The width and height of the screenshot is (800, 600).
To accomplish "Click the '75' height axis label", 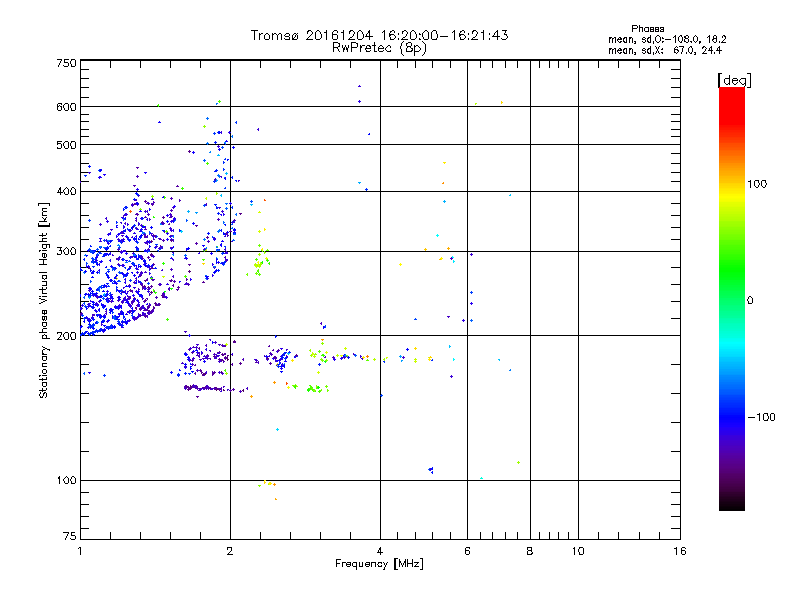I will pyautogui.click(x=69, y=536).
